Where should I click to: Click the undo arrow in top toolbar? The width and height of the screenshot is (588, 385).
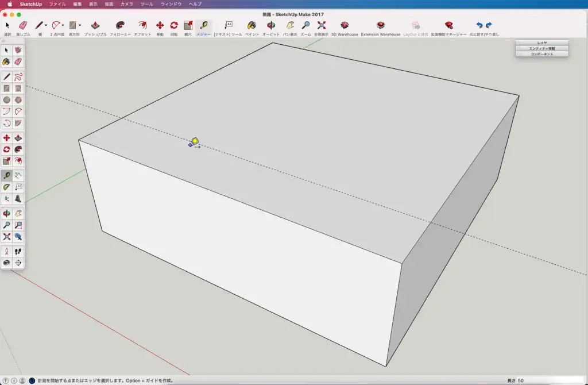pos(479,25)
